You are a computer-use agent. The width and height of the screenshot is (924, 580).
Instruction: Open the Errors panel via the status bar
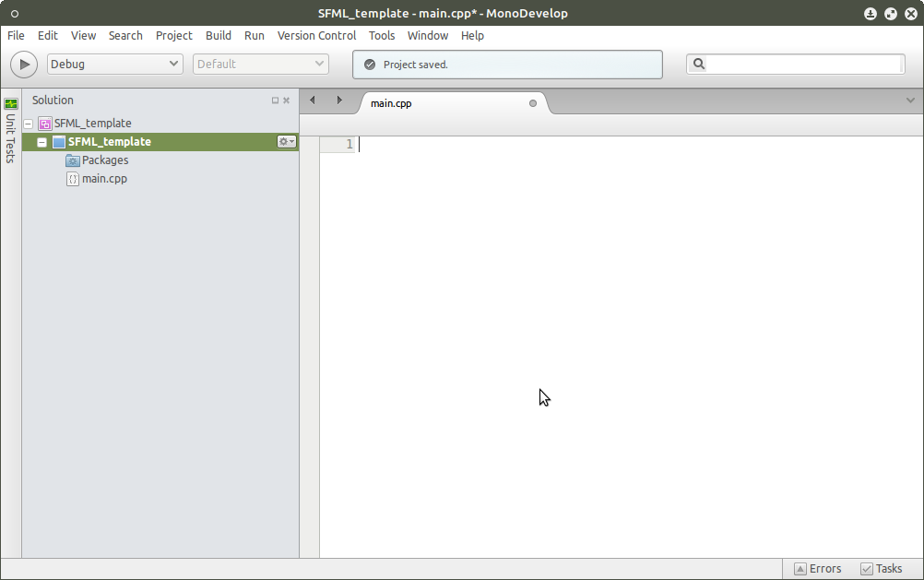(x=817, y=568)
